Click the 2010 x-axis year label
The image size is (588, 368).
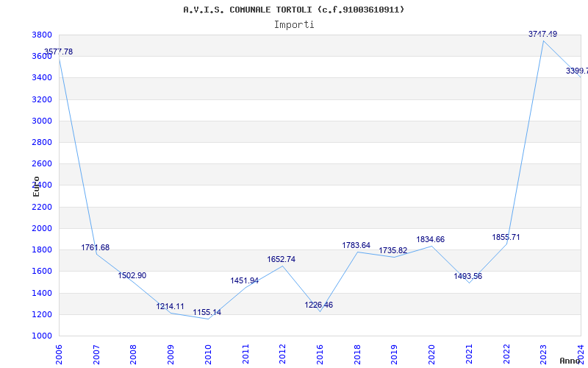208,354
